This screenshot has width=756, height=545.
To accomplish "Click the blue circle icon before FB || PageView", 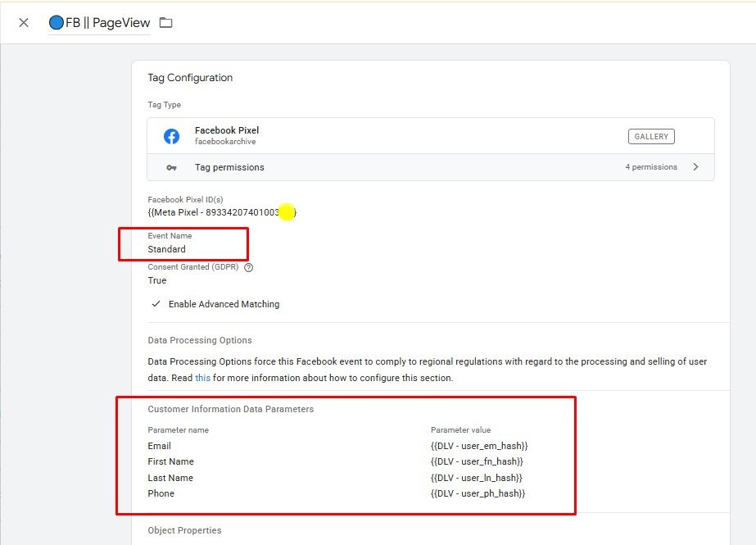I will pos(57,23).
